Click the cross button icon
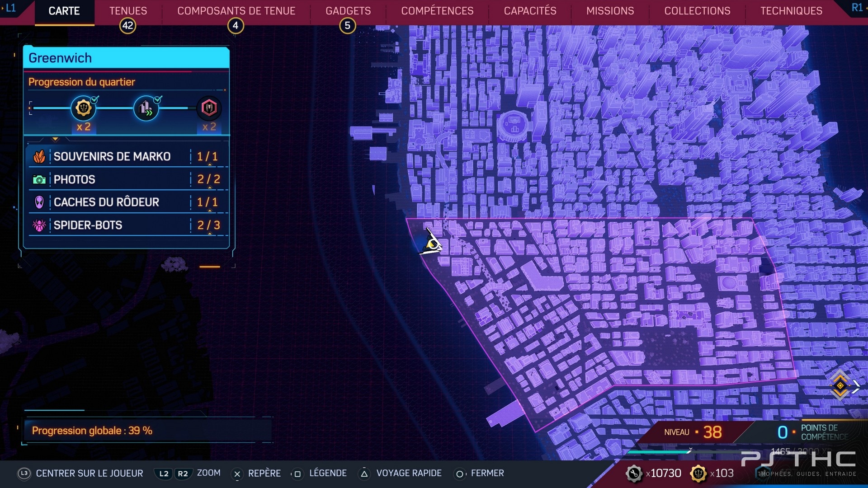Screen dimensions: 868x488 coord(237,474)
